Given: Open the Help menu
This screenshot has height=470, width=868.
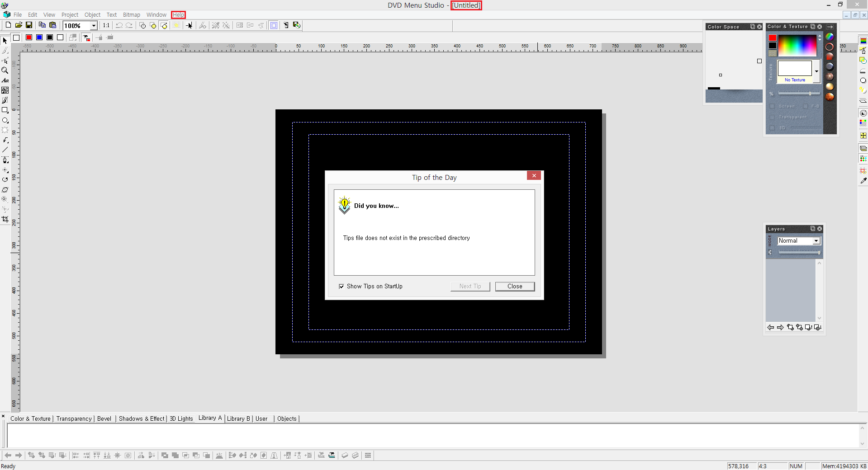Looking at the screenshot, I should [x=178, y=15].
